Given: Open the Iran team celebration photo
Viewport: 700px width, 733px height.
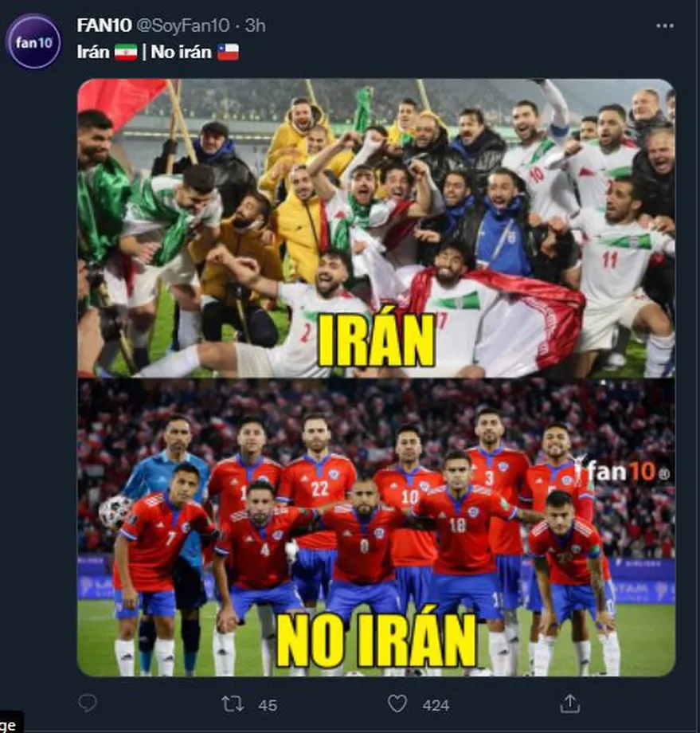Looking at the screenshot, I should (376, 228).
